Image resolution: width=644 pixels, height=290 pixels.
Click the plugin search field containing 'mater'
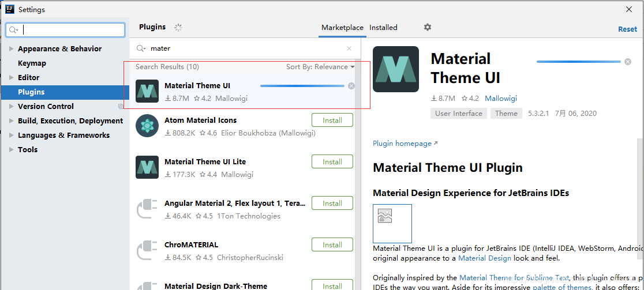tap(246, 48)
